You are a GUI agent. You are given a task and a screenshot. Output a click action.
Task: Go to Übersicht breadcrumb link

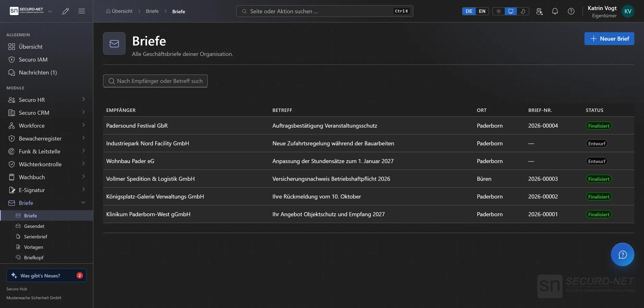pos(119,11)
